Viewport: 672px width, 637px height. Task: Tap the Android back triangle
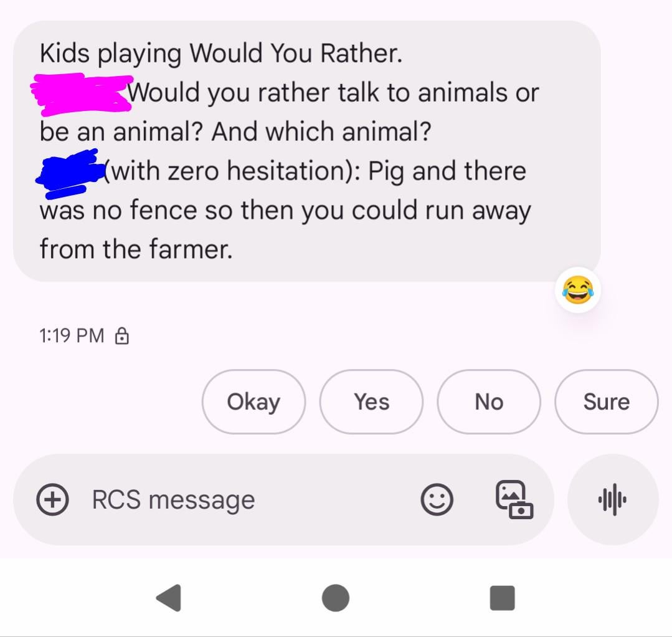tap(169, 598)
